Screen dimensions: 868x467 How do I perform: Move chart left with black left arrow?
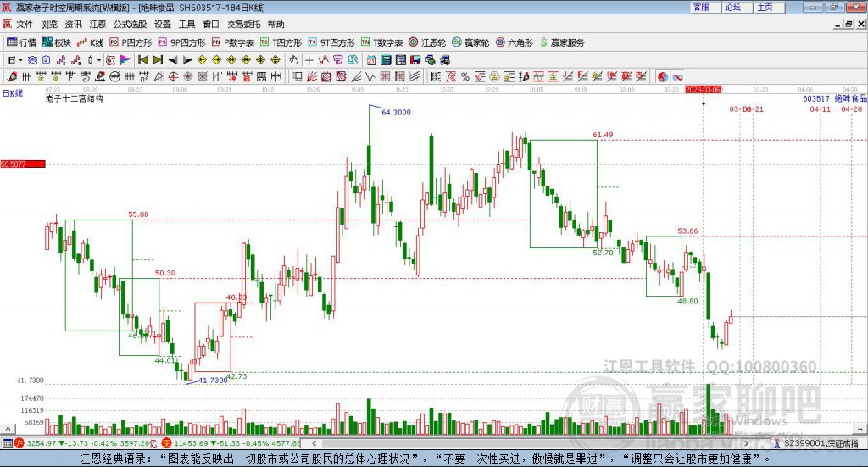click(173, 60)
